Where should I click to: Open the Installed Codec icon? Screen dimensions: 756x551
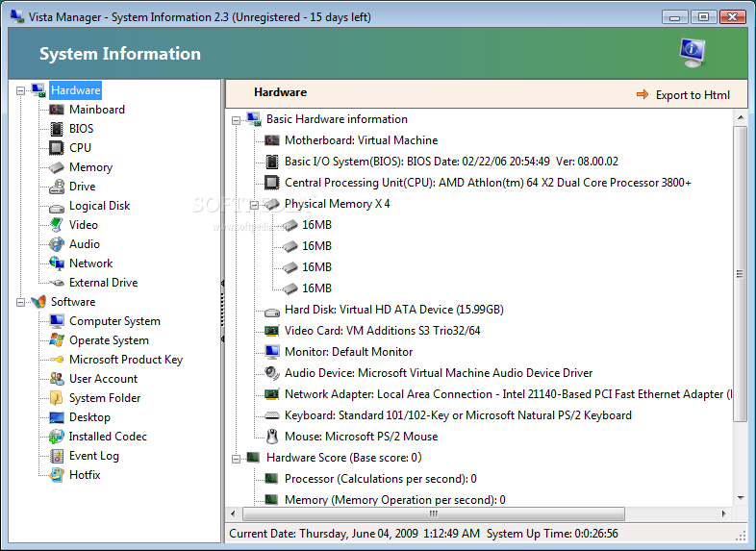tap(57, 437)
